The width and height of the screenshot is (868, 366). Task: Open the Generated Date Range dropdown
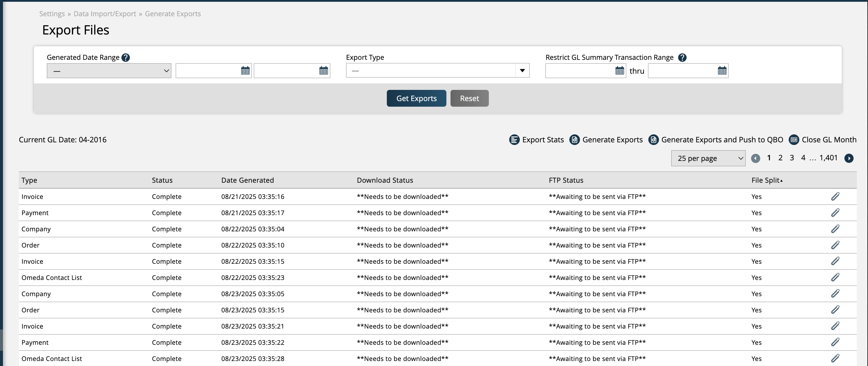[x=109, y=71]
